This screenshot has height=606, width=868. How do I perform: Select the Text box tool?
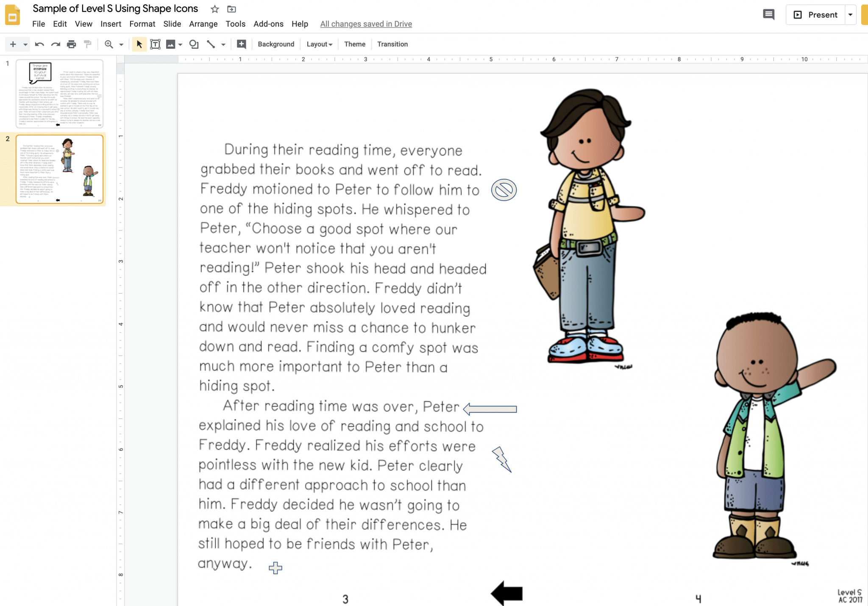coord(156,44)
